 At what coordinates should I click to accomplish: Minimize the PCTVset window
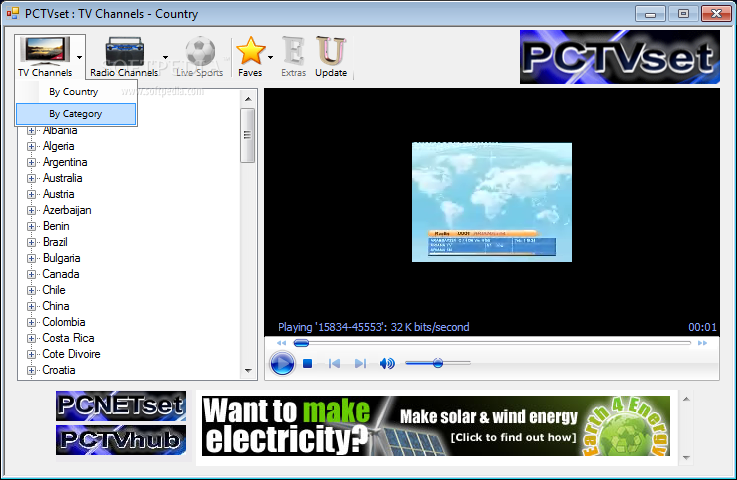pyautogui.click(x=650, y=14)
